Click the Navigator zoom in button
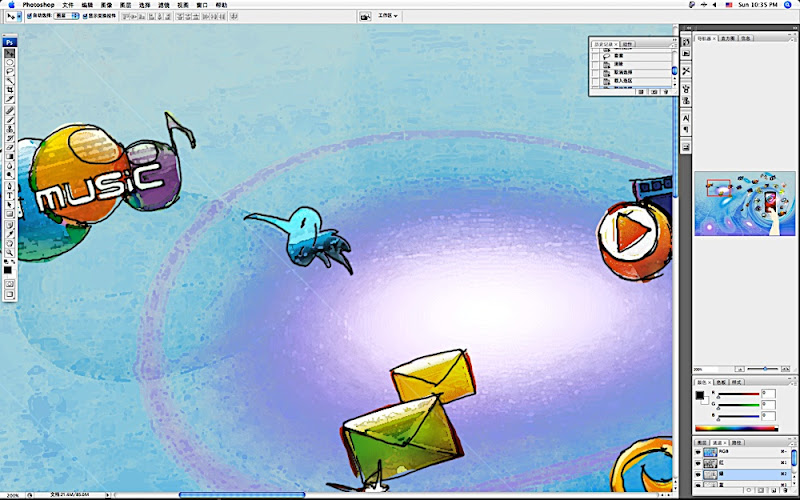 click(785, 369)
